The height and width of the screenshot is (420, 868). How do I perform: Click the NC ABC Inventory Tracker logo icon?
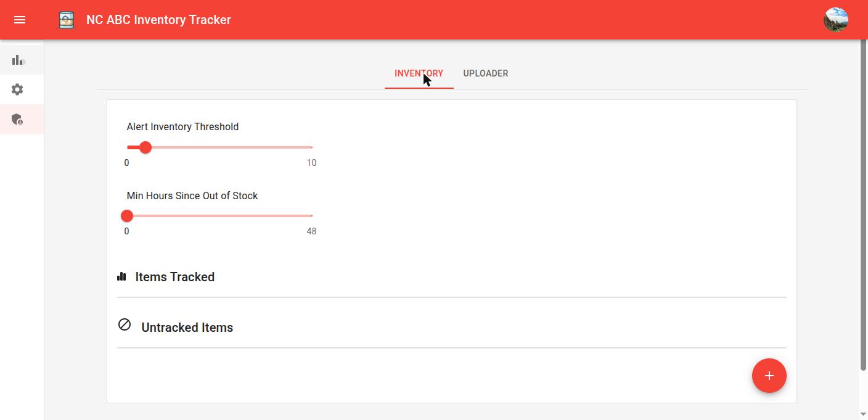click(67, 20)
